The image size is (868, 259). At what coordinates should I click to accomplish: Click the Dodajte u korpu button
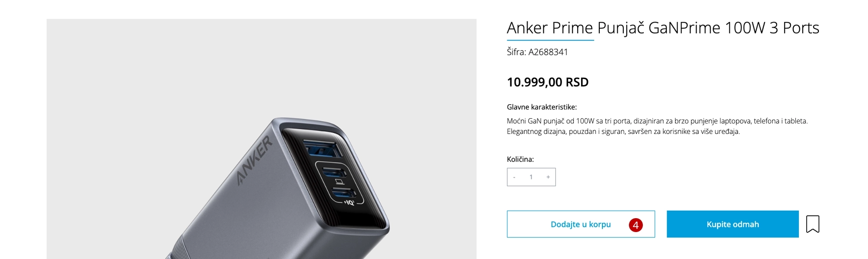coord(581,224)
